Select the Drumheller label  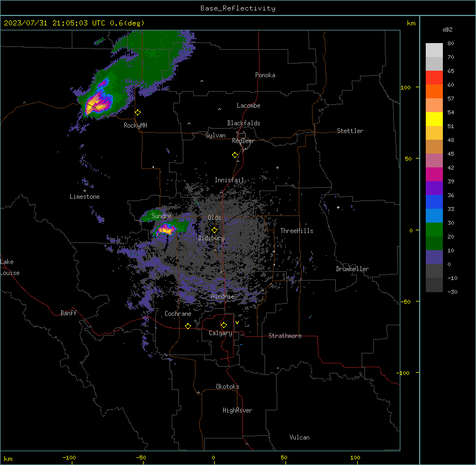coord(352,269)
